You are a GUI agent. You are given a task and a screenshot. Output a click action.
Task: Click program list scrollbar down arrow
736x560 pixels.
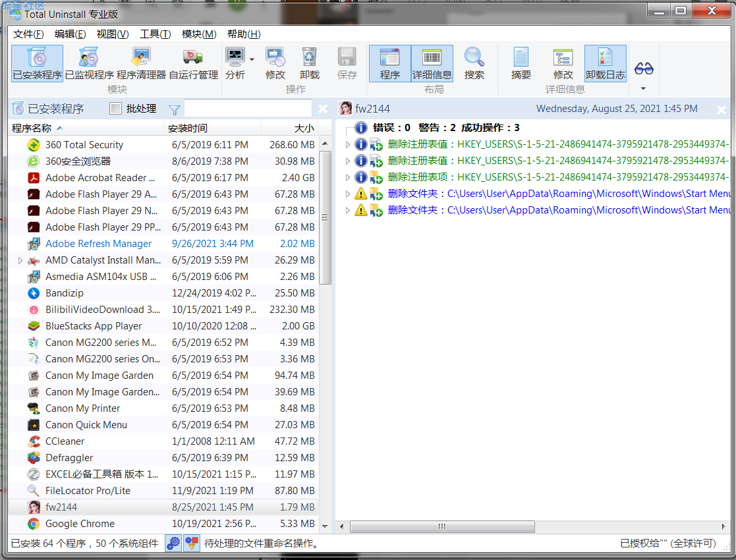[325, 526]
